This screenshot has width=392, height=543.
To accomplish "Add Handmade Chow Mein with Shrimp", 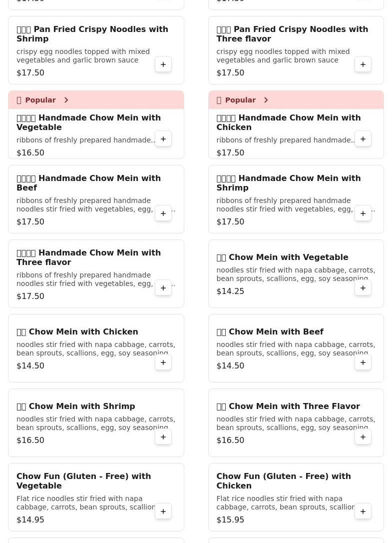I will (363, 213).
